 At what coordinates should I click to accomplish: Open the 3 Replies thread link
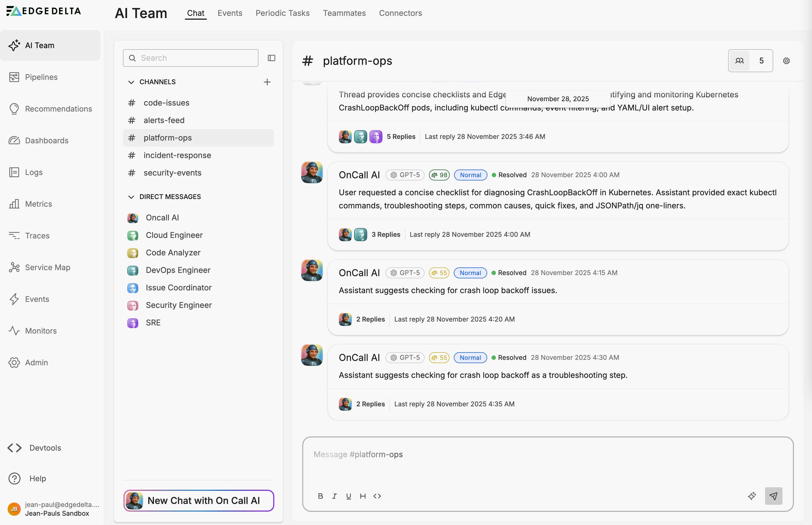386,235
